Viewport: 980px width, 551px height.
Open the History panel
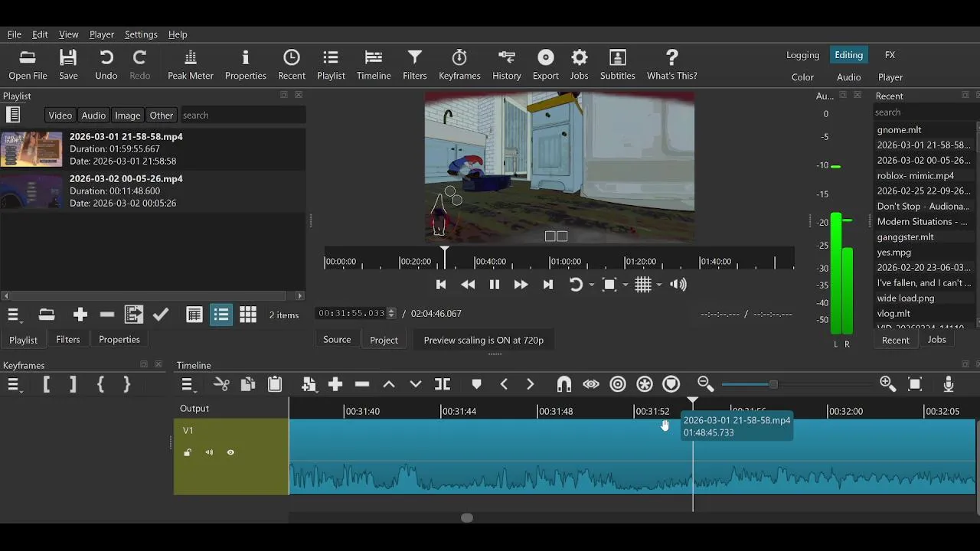coord(507,64)
